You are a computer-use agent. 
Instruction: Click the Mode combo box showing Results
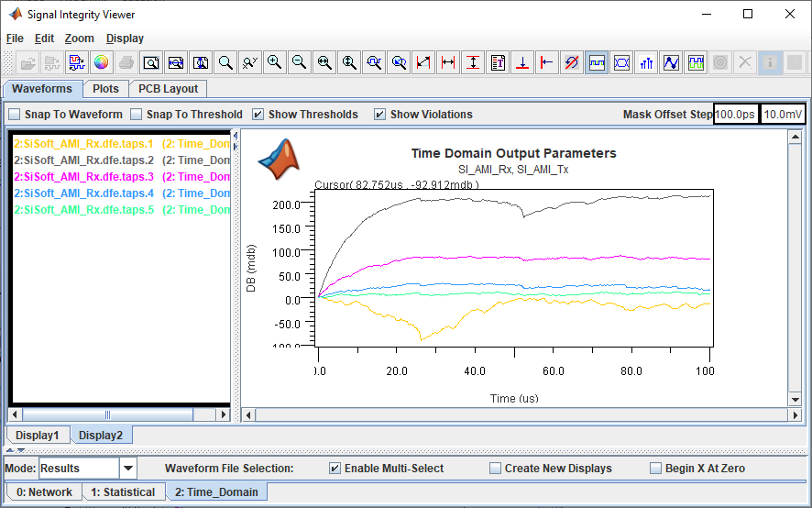[x=79, y=469]
